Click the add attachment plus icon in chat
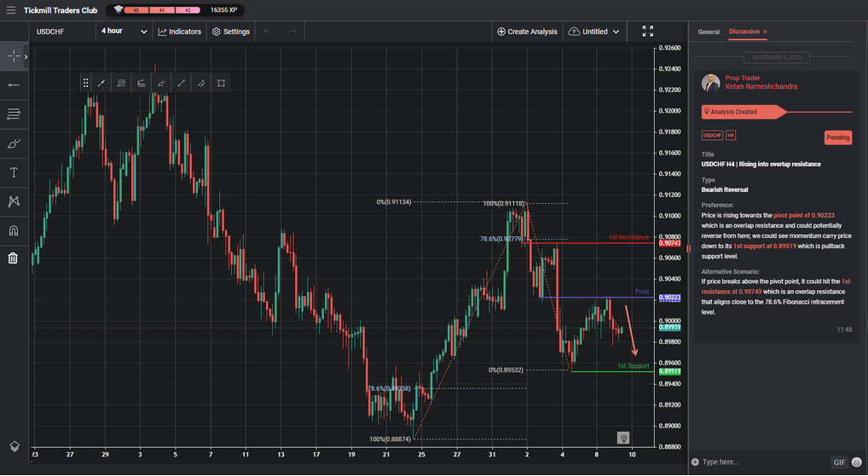The width and height of the screenshot is (868, 476). [695, 462]
